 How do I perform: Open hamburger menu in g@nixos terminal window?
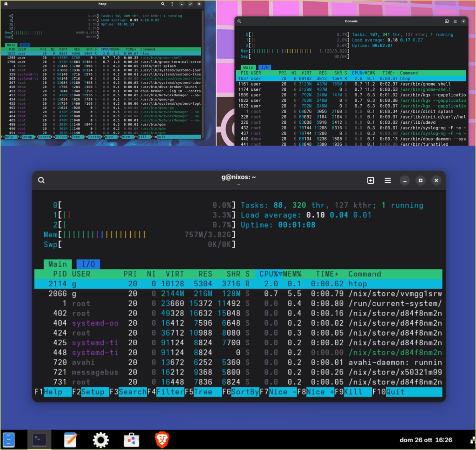(388, 181)
